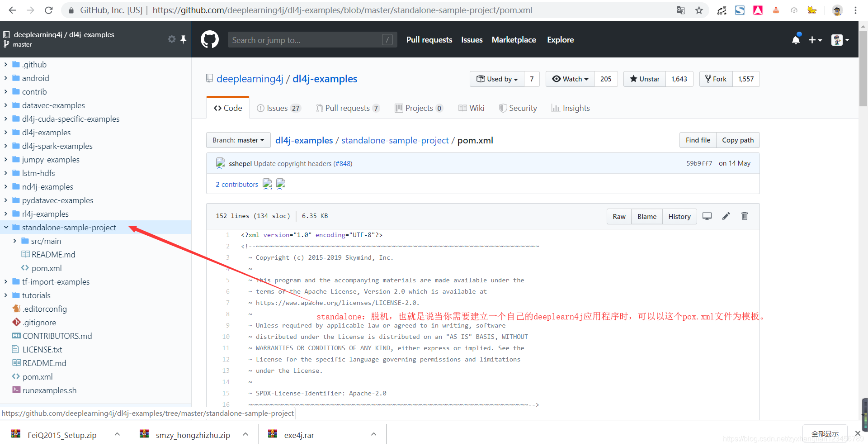Click the Find file button
This screenshot has height=447, width=868.
[x=698, y=140]
